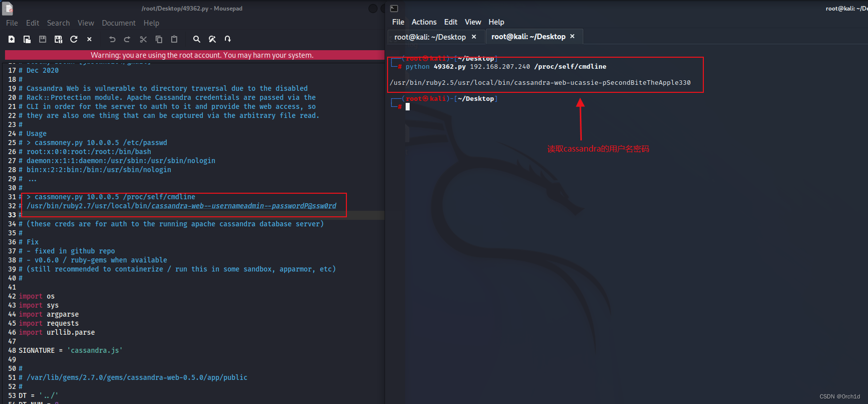The image size is (868, 404).
Task: Click the terminal window icon in its title bar
Action: click(x=394, y=9)
